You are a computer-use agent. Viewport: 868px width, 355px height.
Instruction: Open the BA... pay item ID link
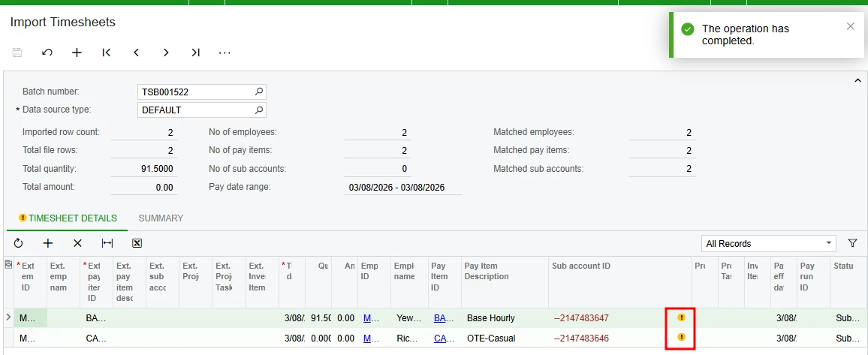(x=440, y=318)
